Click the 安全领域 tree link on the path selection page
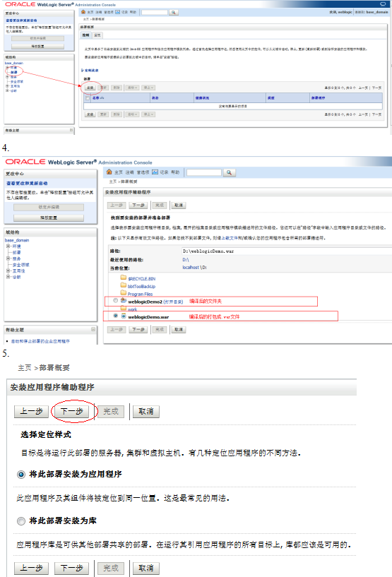Viewport: 392px width, 577px height. point(21,265)
